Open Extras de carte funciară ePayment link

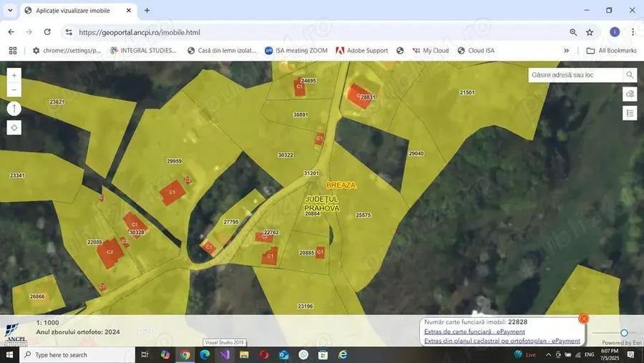click(x=474, y=331)
